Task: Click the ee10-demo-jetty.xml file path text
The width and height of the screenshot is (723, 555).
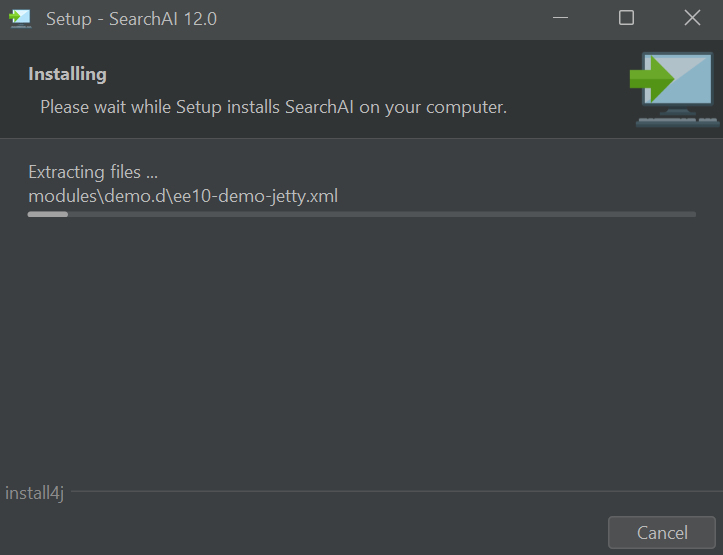Action: (183, 196)
